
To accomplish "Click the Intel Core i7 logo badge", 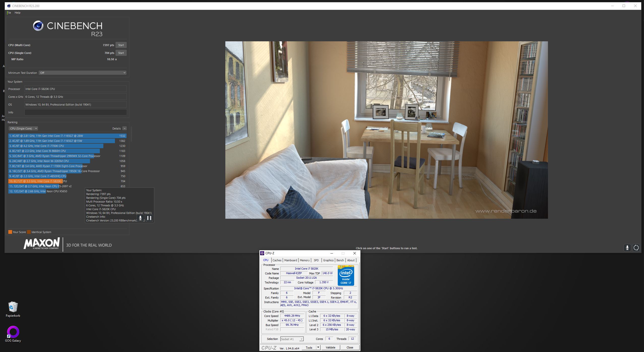I will [346, 275].
